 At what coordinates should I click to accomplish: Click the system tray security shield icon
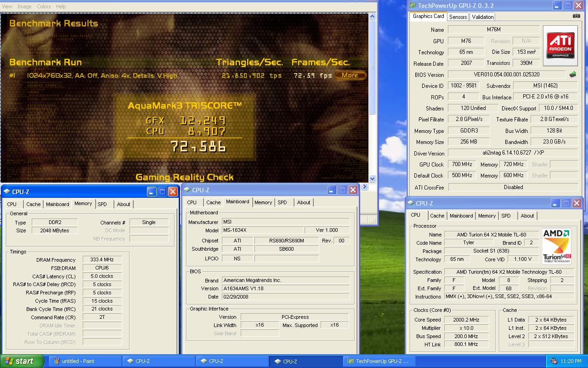pos(554,361)
